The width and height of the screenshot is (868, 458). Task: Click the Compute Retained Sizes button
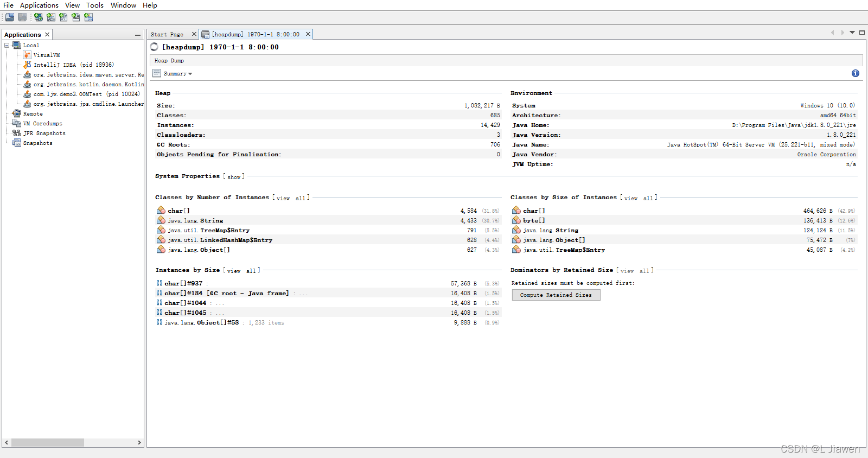pyautogui.click(x=556, y=295)
